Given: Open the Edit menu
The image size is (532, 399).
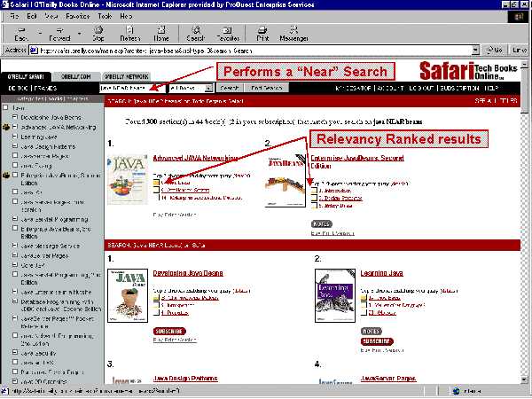Looking at the screenshot, I should pyautogui.click(x=32, y=16).
